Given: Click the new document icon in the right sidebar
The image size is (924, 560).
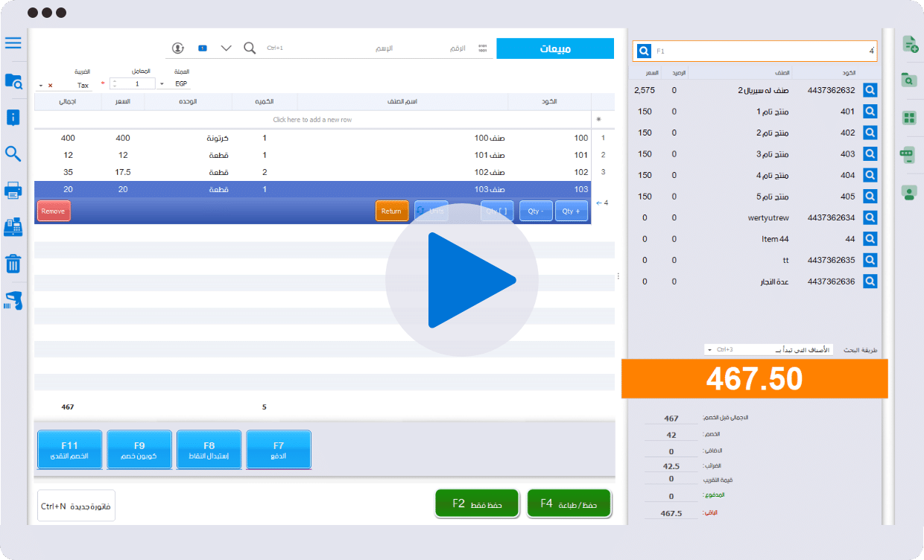Looking at the screenshot, I should pos(909,44).
